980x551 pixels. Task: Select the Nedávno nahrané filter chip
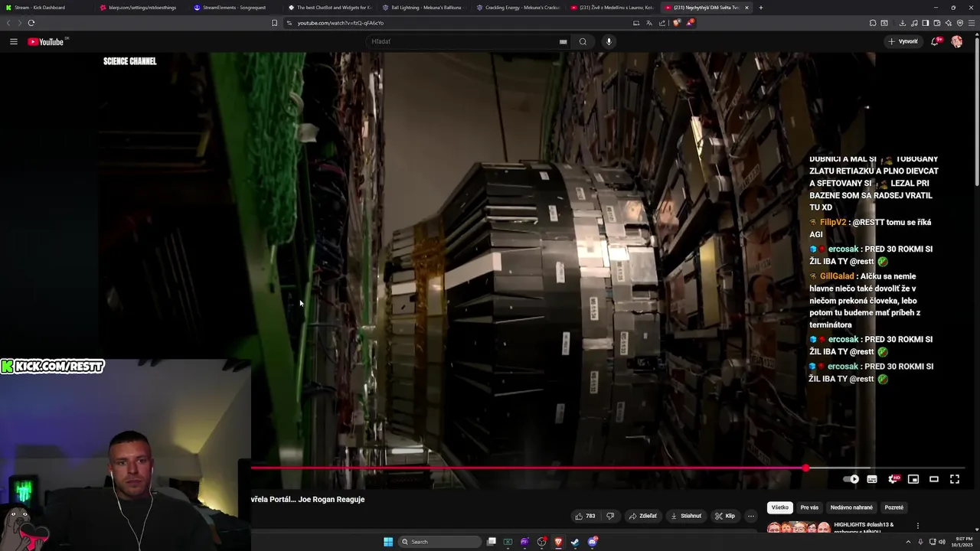pos(851,507)
